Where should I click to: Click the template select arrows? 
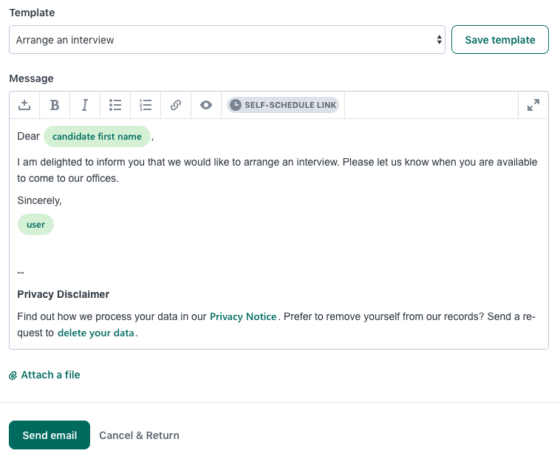pos(439,40)
